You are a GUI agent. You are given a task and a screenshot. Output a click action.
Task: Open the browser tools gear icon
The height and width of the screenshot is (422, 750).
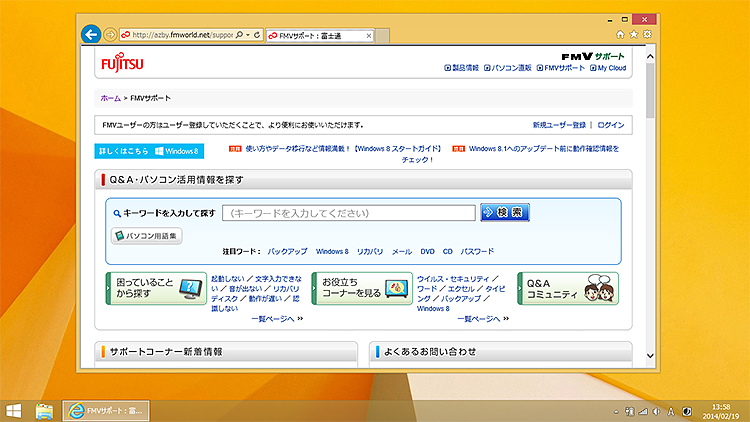(x=648, y=34)
